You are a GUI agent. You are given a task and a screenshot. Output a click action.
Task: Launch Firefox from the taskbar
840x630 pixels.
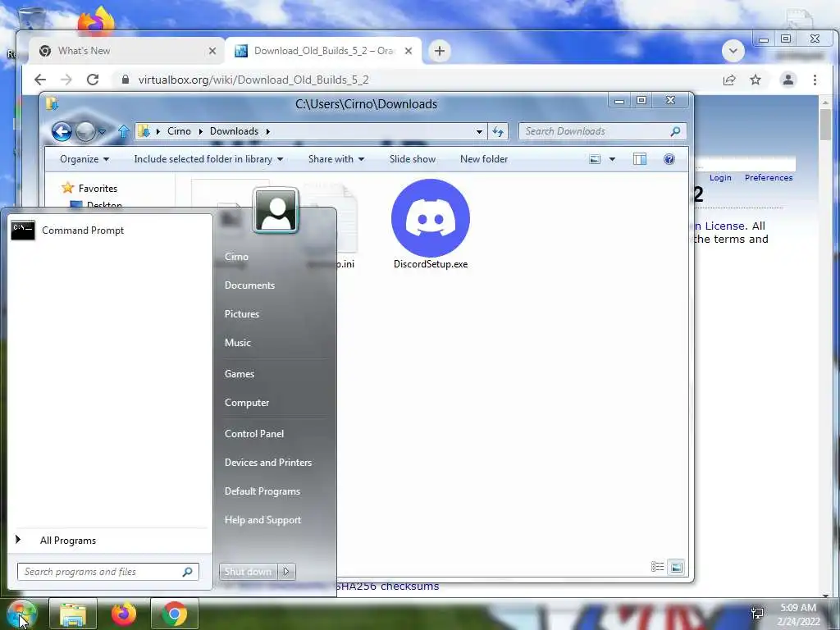(124, 614)
